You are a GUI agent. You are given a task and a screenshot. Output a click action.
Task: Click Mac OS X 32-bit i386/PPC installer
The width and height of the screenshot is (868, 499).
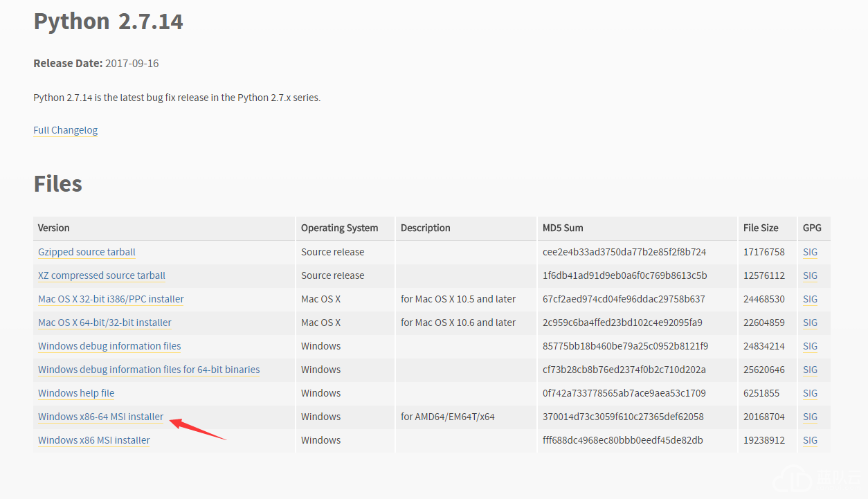click(x=111, y=299)
